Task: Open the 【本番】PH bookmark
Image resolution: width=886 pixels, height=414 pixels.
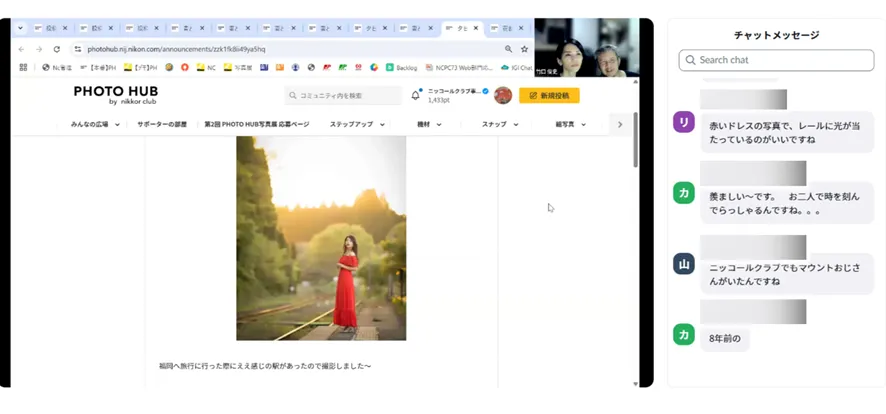Action: [x=98, y=67]
